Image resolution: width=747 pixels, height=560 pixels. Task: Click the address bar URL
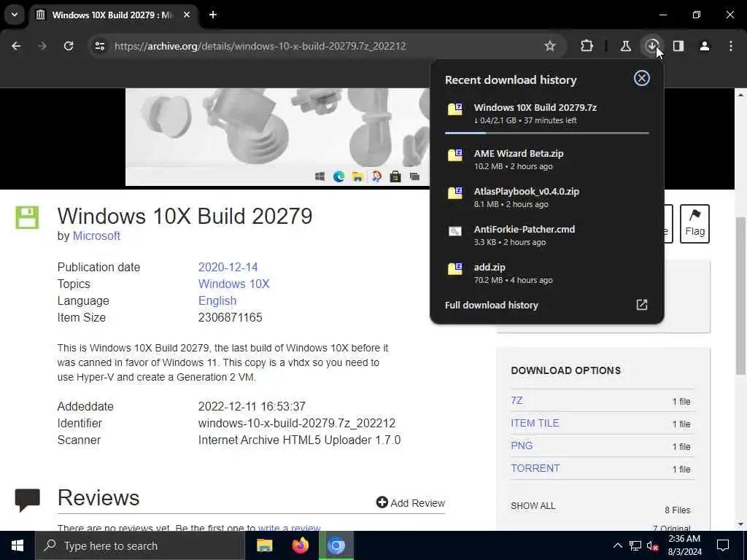[260, 46]
